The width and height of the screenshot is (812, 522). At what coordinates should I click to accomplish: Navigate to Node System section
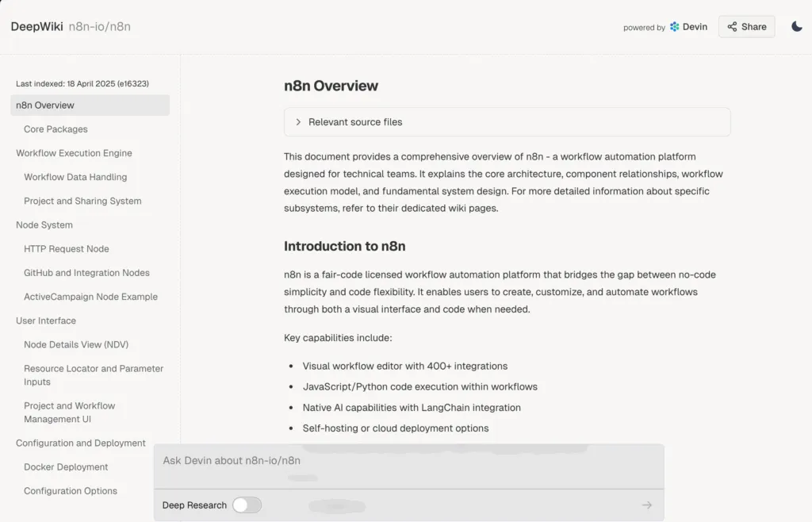[44, 225]
